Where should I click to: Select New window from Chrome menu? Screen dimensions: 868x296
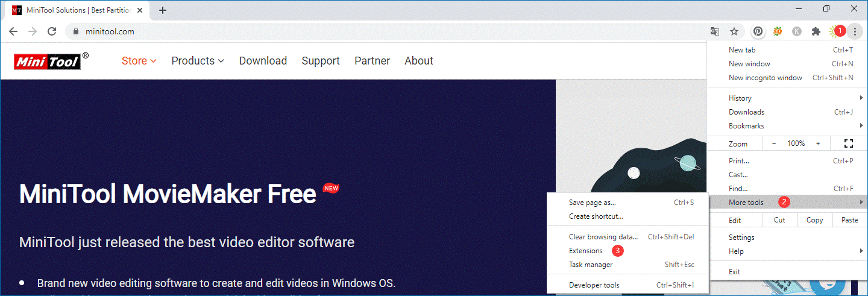point(787,64)
